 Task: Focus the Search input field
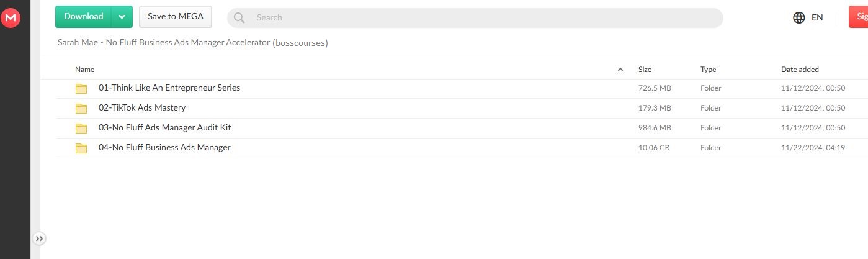pyautogui.click(x=484, y=17)
